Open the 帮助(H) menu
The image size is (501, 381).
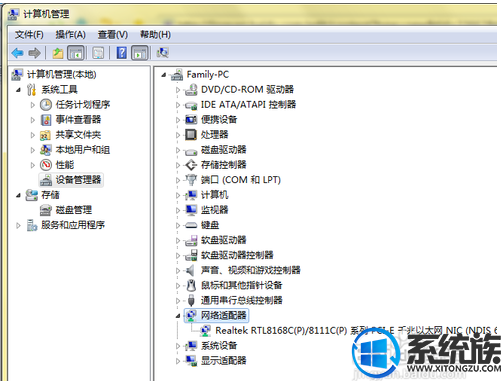[155, 34]
